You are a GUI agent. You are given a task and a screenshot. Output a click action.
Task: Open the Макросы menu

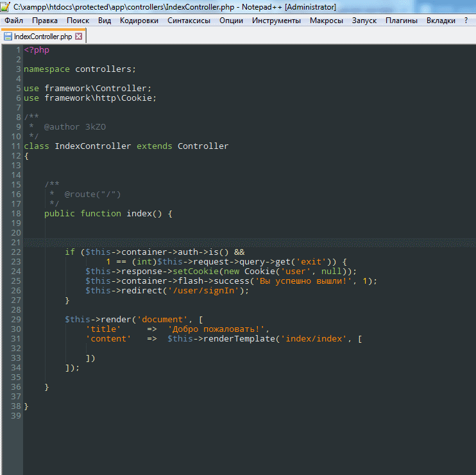(327, 21)
